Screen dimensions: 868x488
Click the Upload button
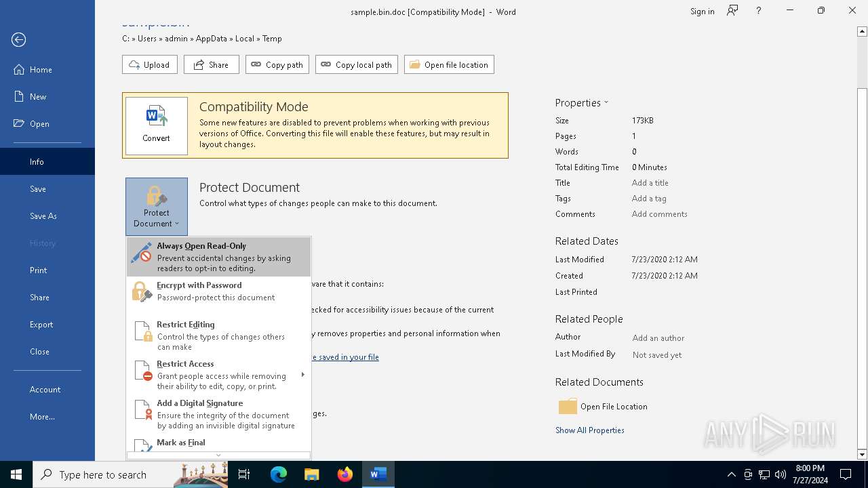coord(150,64)
